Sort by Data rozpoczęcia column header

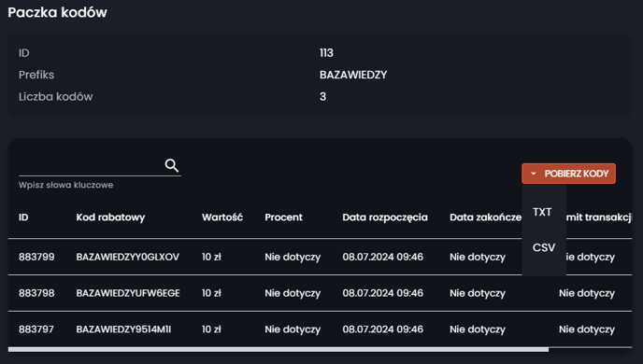[x=385, y=217]
